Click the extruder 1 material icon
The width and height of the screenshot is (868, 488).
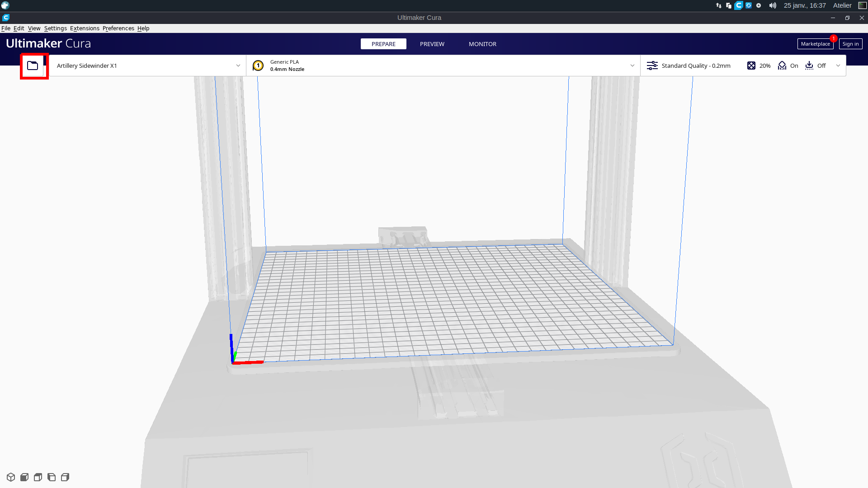(x=258, y=66)
